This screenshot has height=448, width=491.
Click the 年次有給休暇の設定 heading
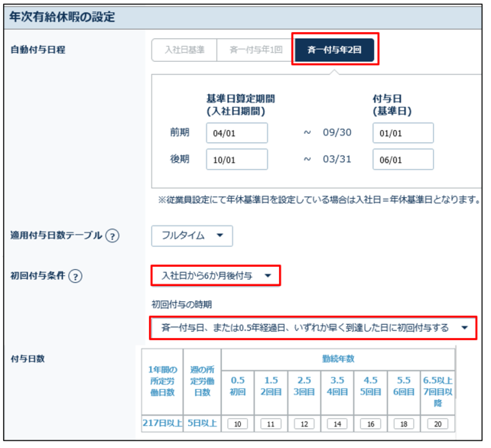point(62,17)
